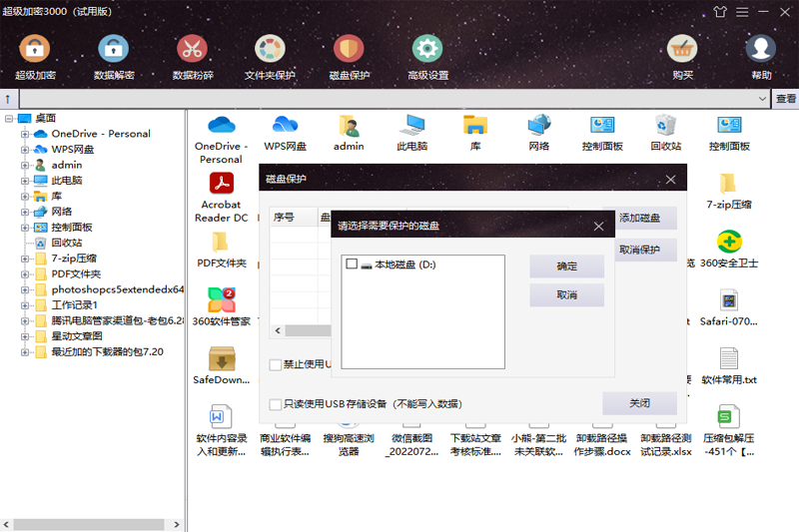Open the 数据解密 decryption tool

click(114, 57)
